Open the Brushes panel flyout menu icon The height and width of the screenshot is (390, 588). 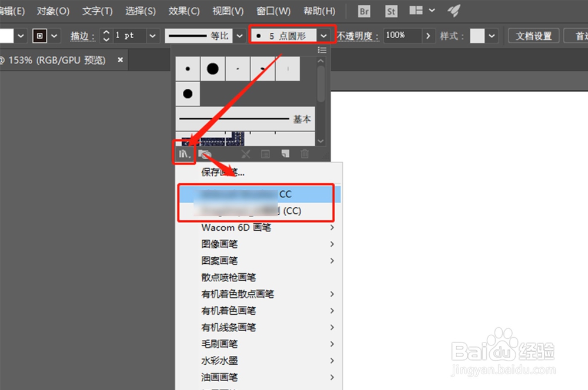click(322, 50)
